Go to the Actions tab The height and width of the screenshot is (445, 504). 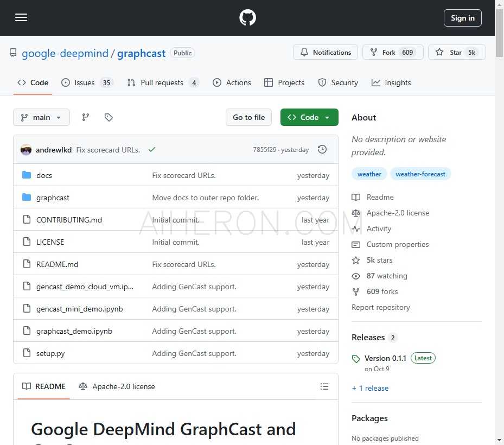pos(232,82)
